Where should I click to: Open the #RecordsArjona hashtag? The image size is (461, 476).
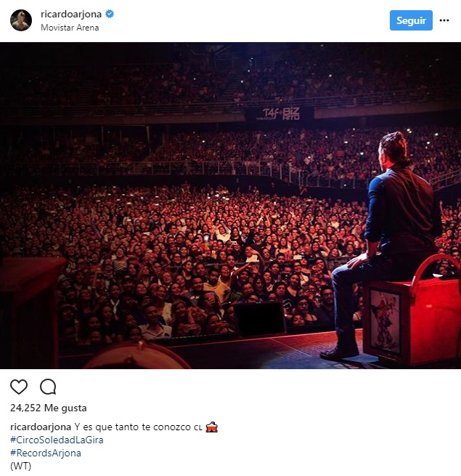click(46, 453)
